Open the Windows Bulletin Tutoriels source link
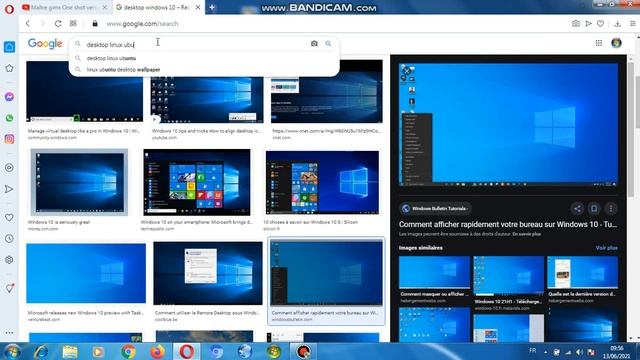 (435, 209)
